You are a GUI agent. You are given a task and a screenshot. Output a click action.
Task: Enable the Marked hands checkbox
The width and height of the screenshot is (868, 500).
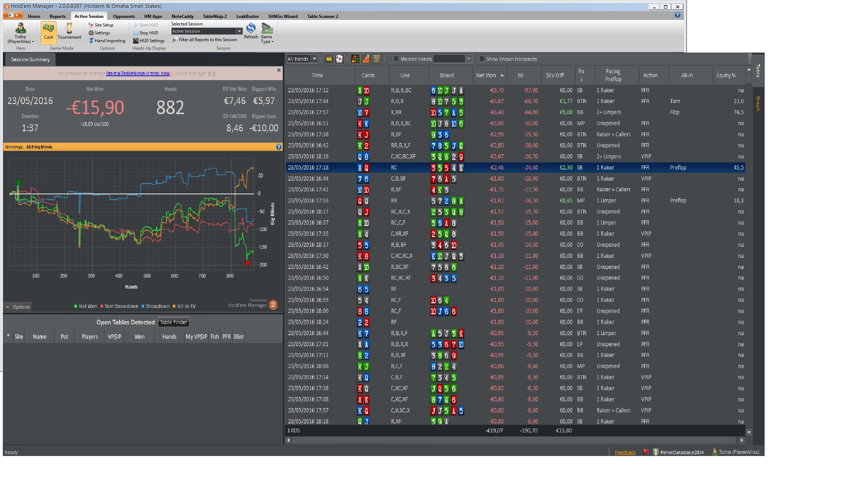click(x=396, y=59)
